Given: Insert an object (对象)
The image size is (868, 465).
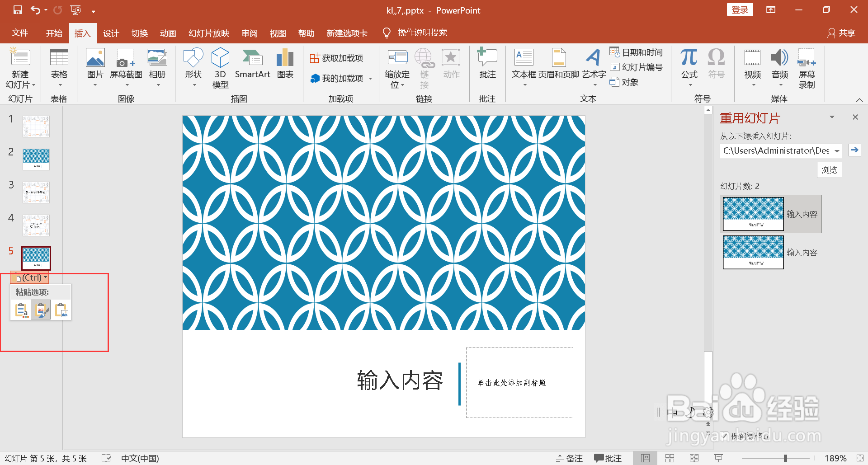Looking at the screenshot, I should (624, 82).
